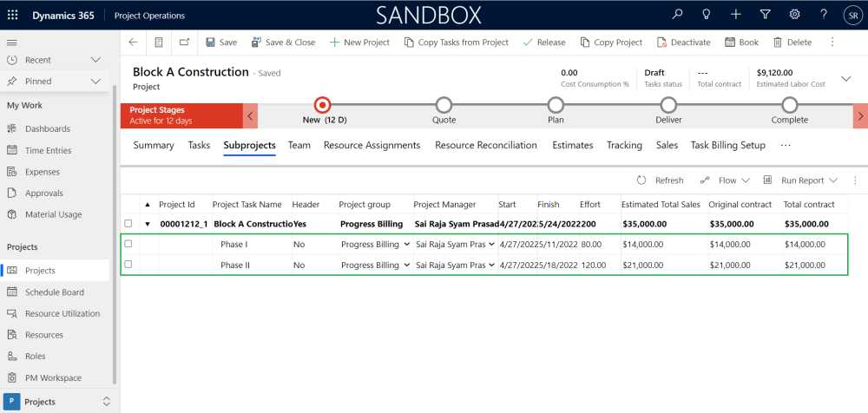Open the Dynamics 365 app launcher waffle
868x413 pixels.
click(12, 15)
